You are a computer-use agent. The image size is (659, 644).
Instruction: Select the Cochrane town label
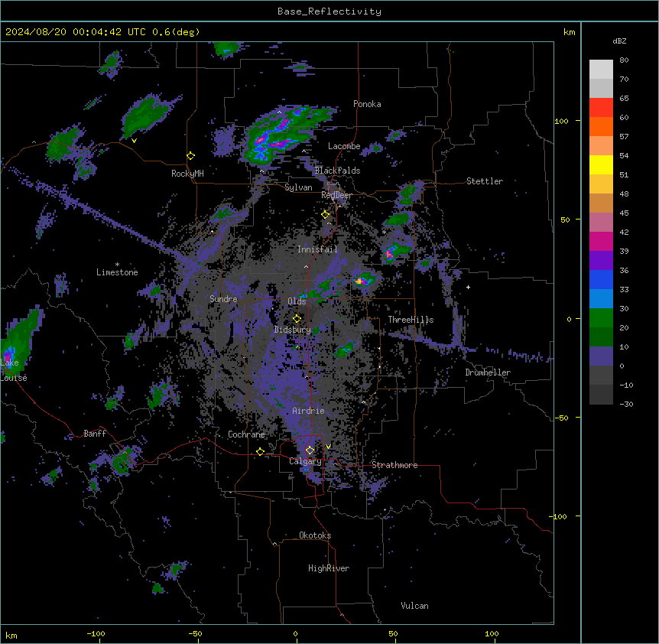pos(246,434)
